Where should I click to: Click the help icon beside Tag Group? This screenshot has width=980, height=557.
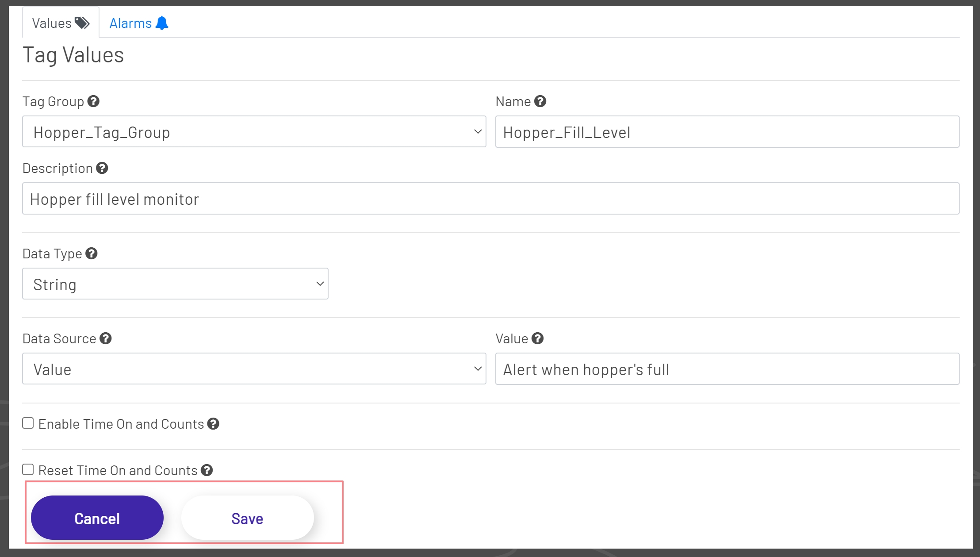93,101
